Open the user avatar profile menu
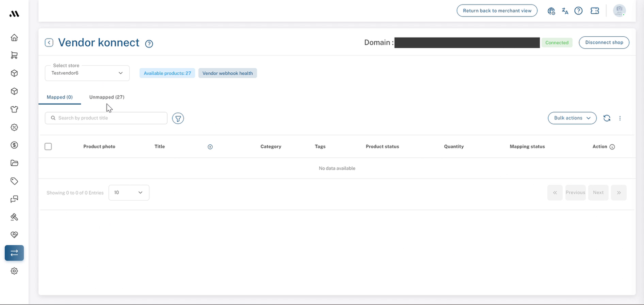Screen dimensions: 644x305 click(619, 11)
